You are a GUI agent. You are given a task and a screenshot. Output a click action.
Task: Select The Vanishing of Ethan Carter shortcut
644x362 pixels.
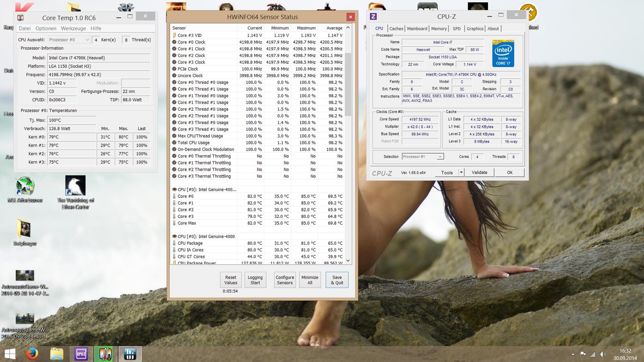click(76, 193)
